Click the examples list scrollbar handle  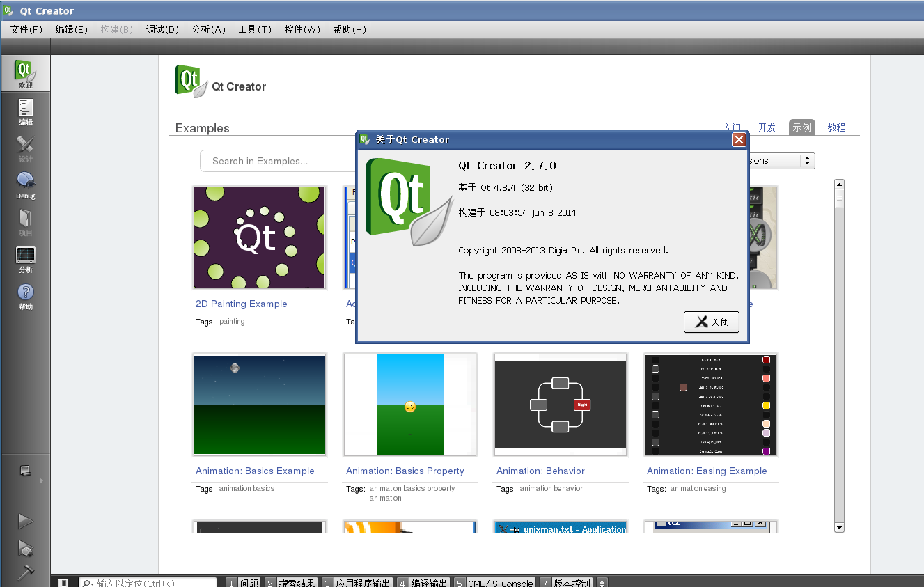point(839,199)
